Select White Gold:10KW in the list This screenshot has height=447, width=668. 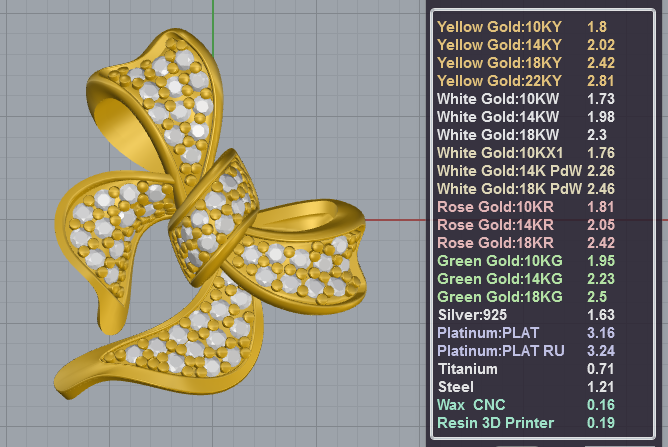498,99
